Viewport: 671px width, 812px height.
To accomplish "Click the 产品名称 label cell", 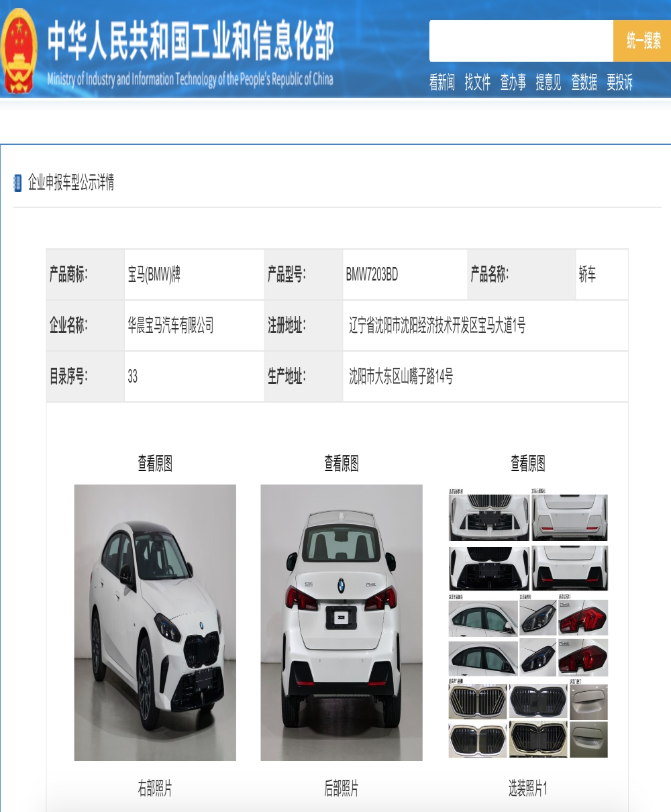I will point(521,274).
